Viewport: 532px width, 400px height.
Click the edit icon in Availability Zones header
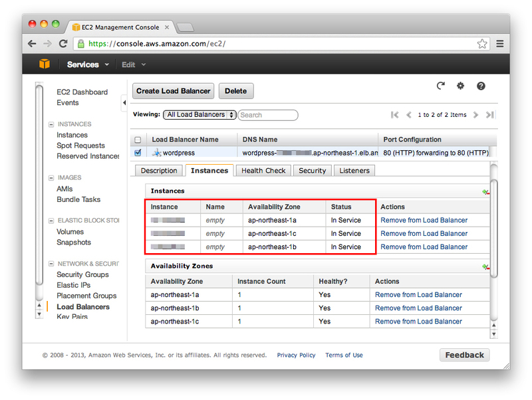point(485,267)
